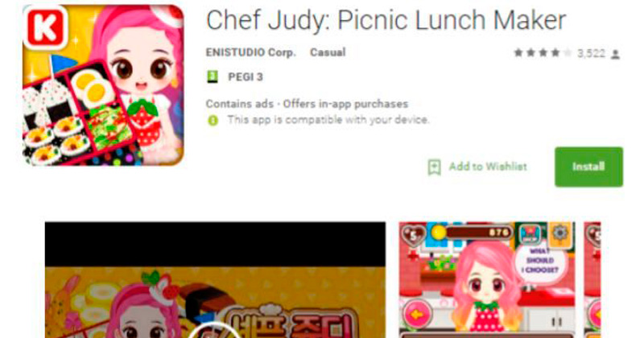This screenshot has height=338, width=644.
Task: Open the ENISTUDIO Corp. developer page
Action: pos(250,52)
